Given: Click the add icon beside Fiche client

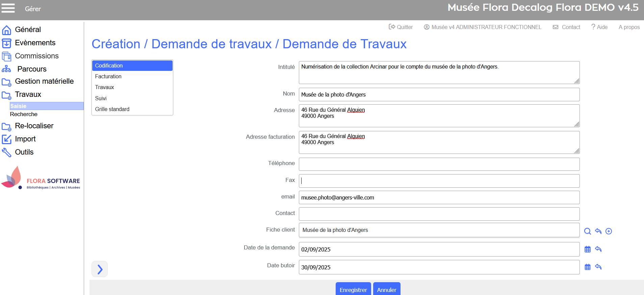Looking at the screenshot, I should (x=609, y=231).
